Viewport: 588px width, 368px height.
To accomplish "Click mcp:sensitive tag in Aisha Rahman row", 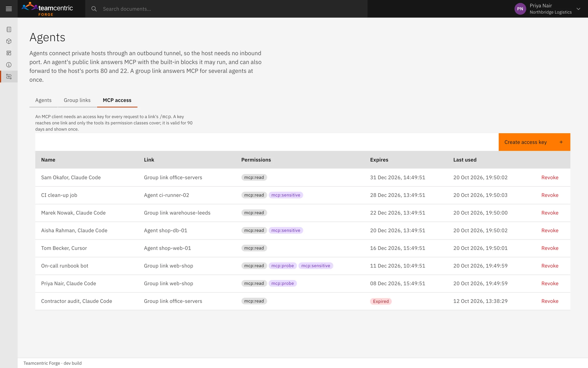I will click(x=286, y=230).
